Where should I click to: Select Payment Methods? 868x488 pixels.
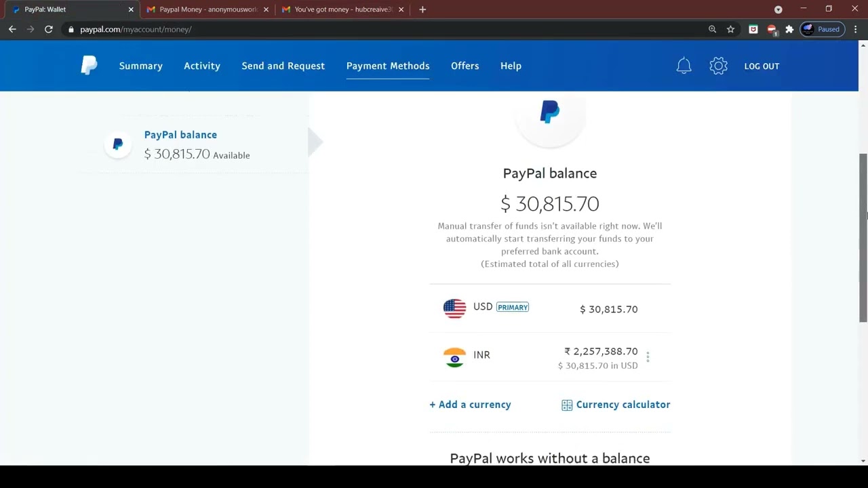pos(388,66)
